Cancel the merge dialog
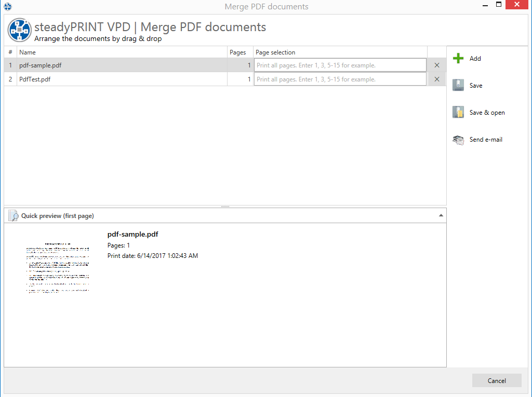This screenshot has width=532, height=397. (497, 380)
